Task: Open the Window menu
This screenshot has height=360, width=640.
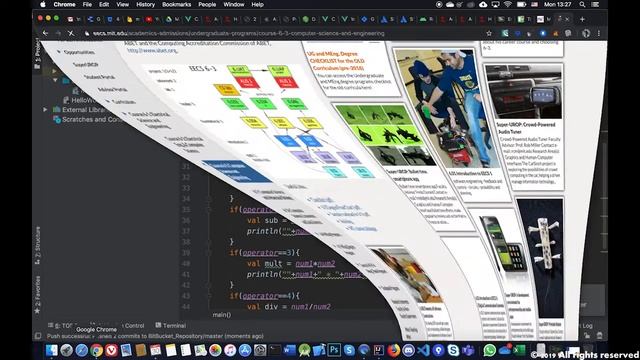Action: point(233,4)
